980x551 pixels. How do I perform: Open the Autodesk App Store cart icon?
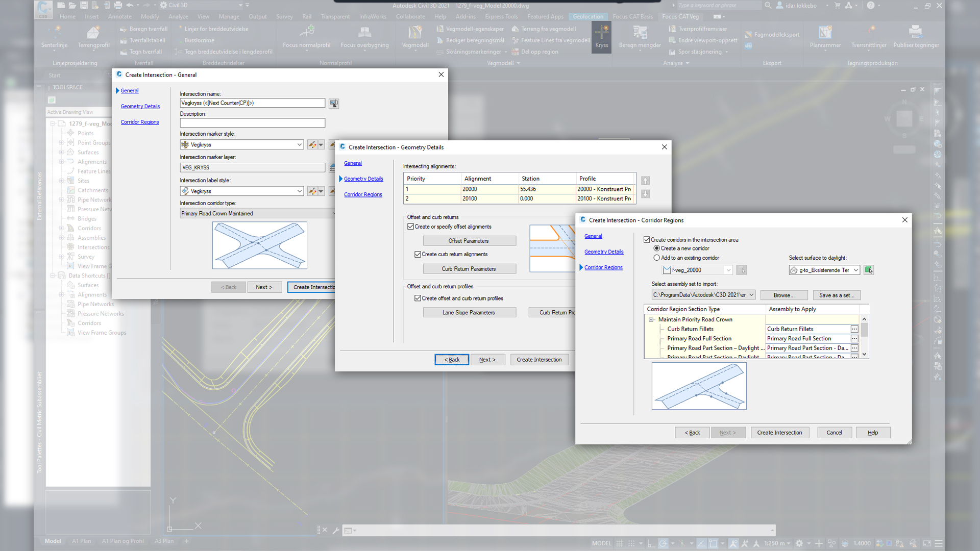(837, 6)
